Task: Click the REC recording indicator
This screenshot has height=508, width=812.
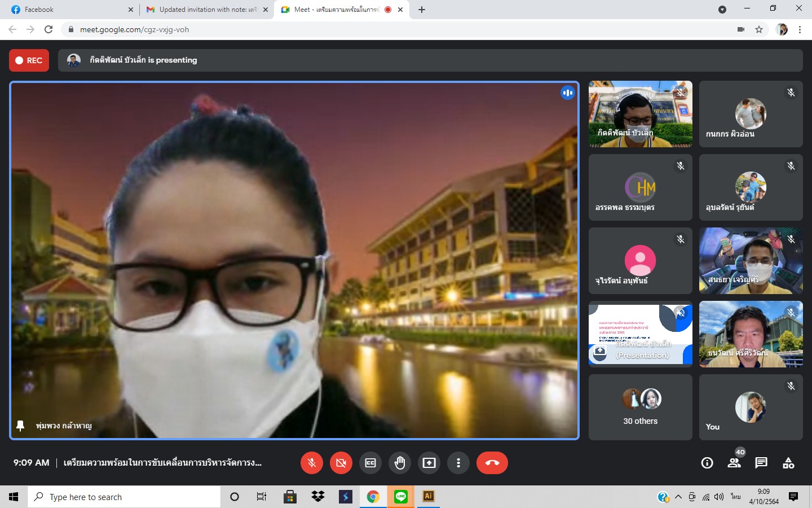Action: [29, 60]
